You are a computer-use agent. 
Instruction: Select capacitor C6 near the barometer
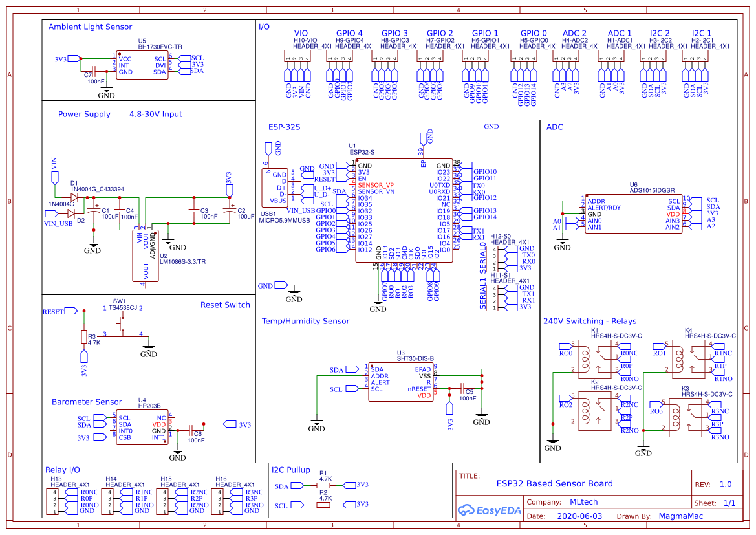[191, 430]
